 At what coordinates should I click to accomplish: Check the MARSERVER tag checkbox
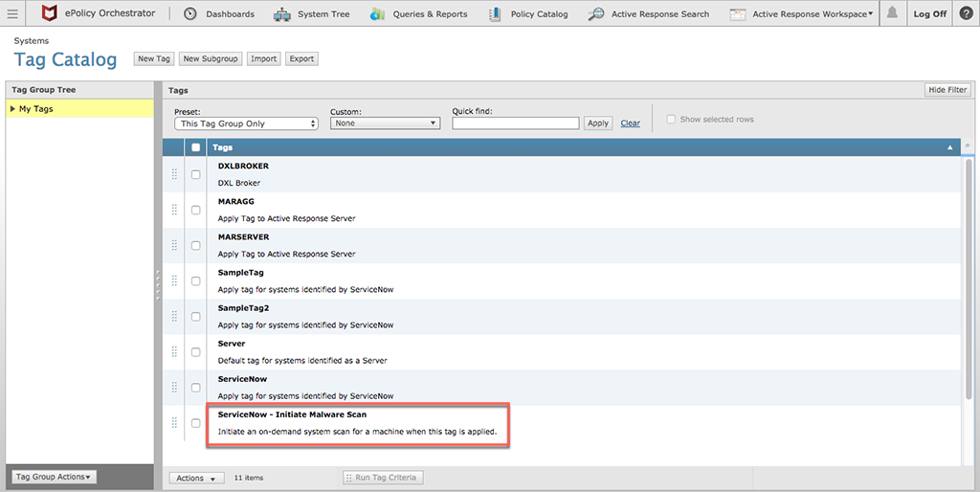[195, 246]
